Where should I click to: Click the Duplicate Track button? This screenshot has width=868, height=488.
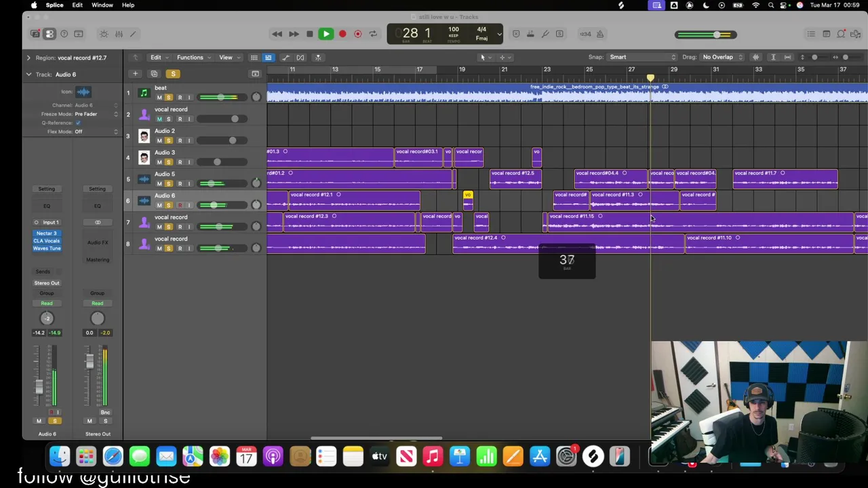[154, 74]
